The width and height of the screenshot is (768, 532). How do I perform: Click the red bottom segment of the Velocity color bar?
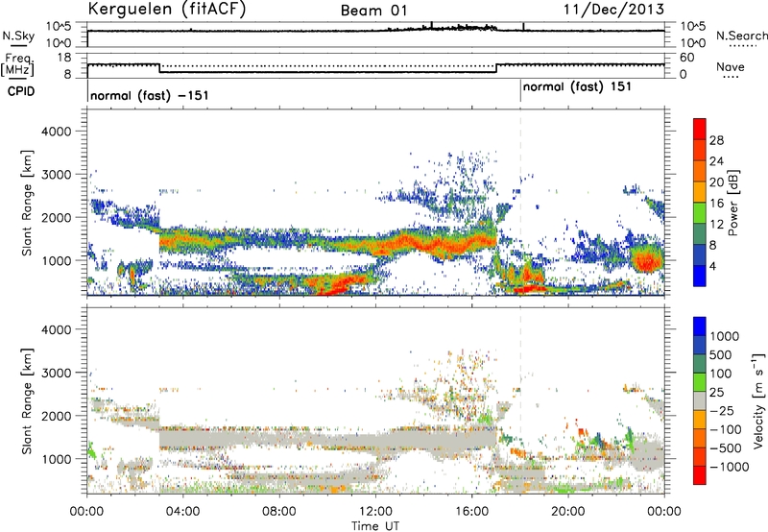(700, 475)
